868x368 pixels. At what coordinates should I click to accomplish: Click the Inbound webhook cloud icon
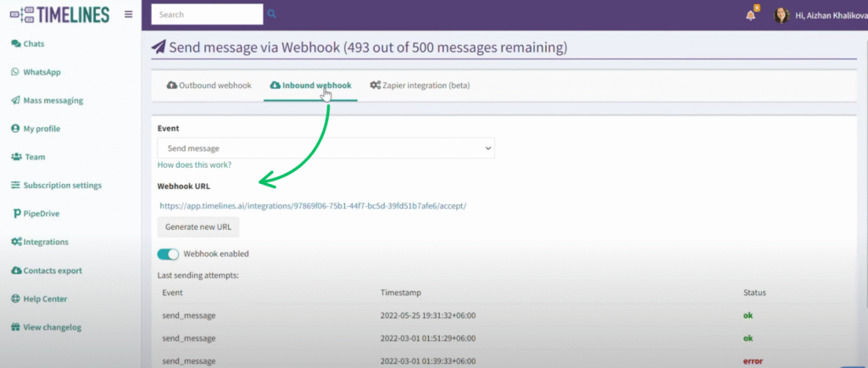click(275, 86)
